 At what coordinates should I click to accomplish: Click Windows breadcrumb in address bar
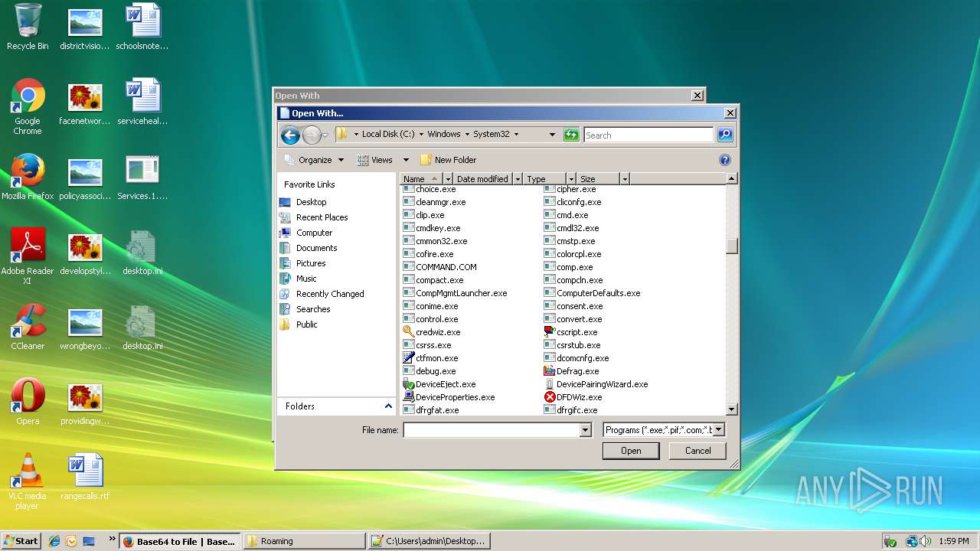(444, 134)
